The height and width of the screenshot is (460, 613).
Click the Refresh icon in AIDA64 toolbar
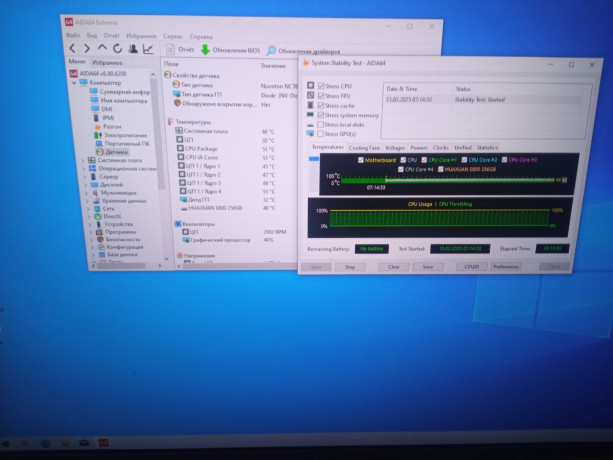[x=117, y=48]
